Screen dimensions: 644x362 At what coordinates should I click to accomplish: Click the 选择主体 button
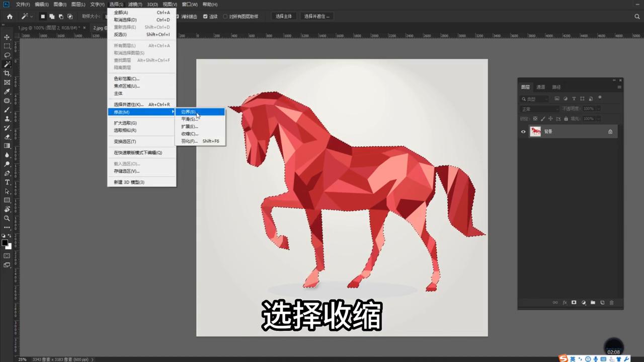pos(284,16)
